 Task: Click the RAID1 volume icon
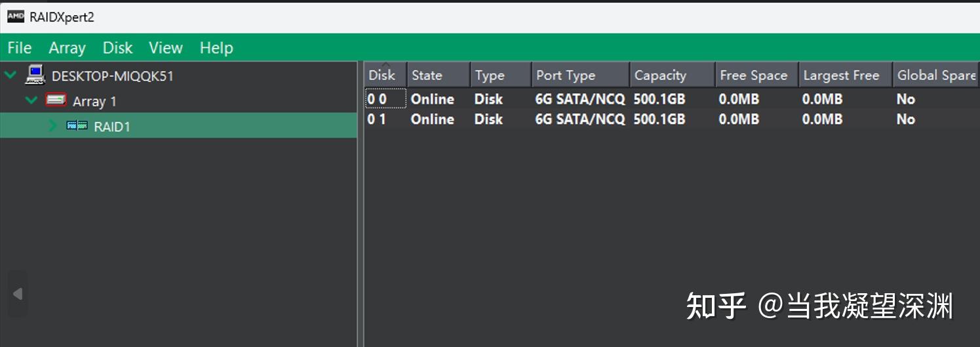[77, 125]
